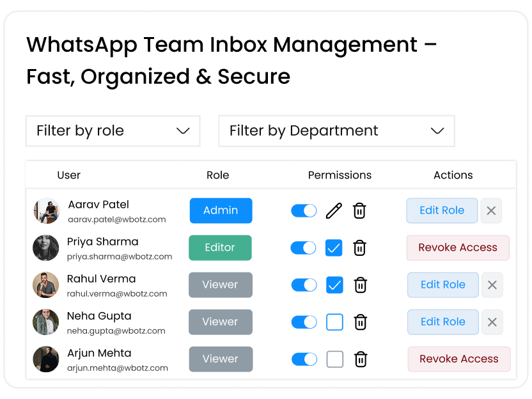Click the Actions column header
The height and width of the screenshot is (399, 532).
coord(453,175)
